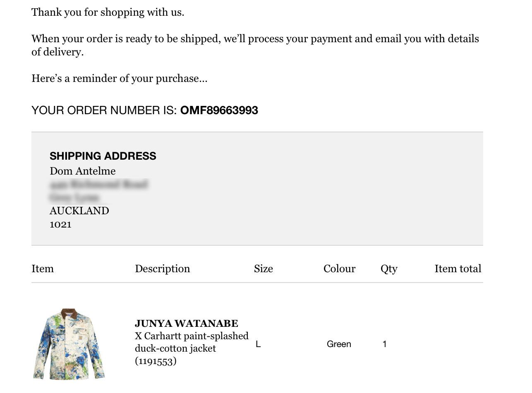
Task: Click the size value L
Action: click(258, 344)
